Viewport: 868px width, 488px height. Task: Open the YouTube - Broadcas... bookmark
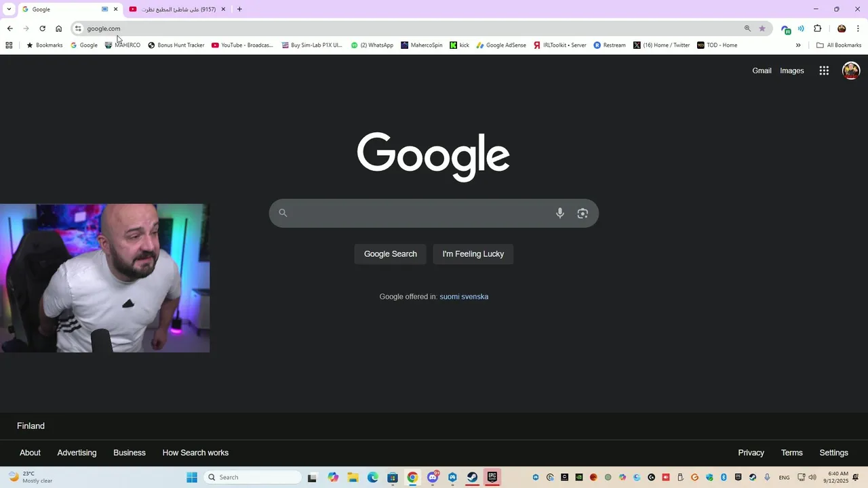(242, 45)
